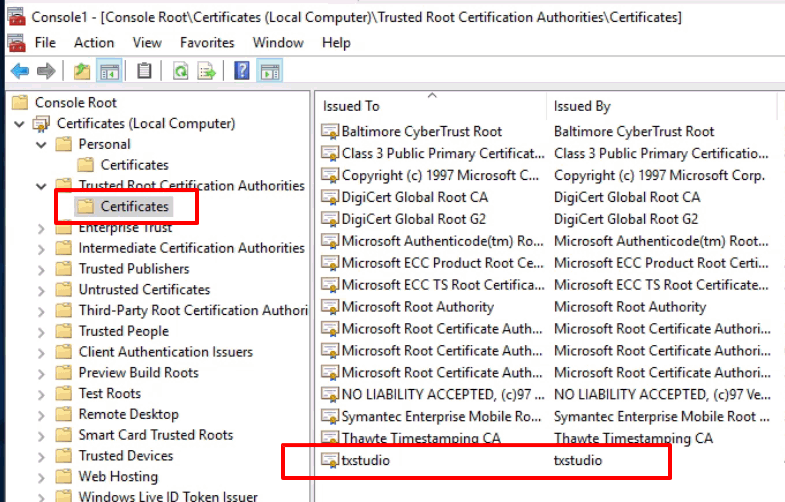Select Microsoft ECC TS Root certificate row

[546, 285]
